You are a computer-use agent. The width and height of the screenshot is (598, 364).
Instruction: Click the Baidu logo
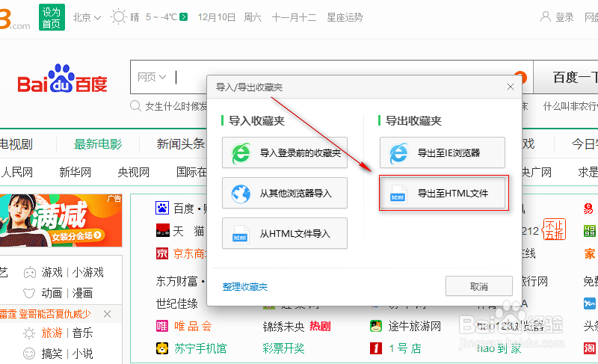point(63,78)
